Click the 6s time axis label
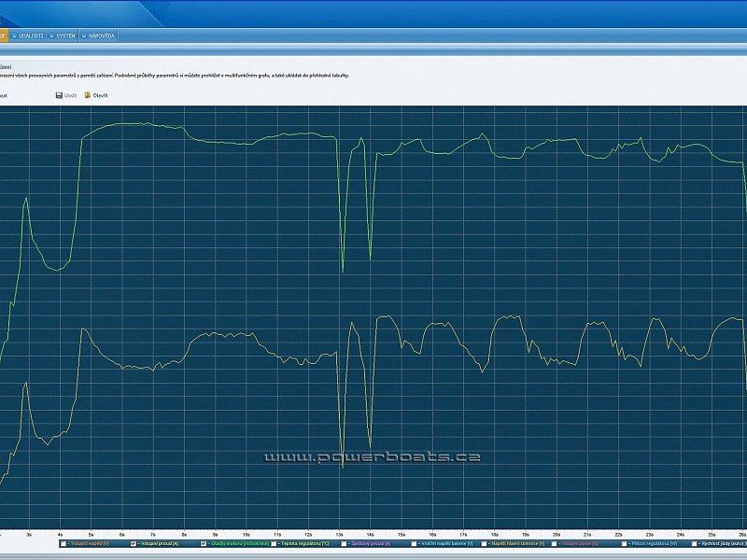The image size is (747, 560). 122,534
